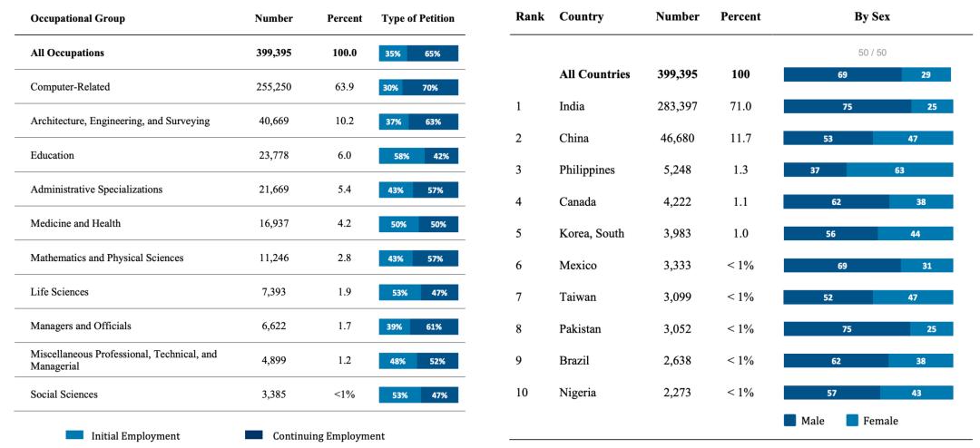Image resolution: width=980 pixels, height=448 pixels.
Task: Click the 63 female segment for Philippines
Action: point(899,170)
